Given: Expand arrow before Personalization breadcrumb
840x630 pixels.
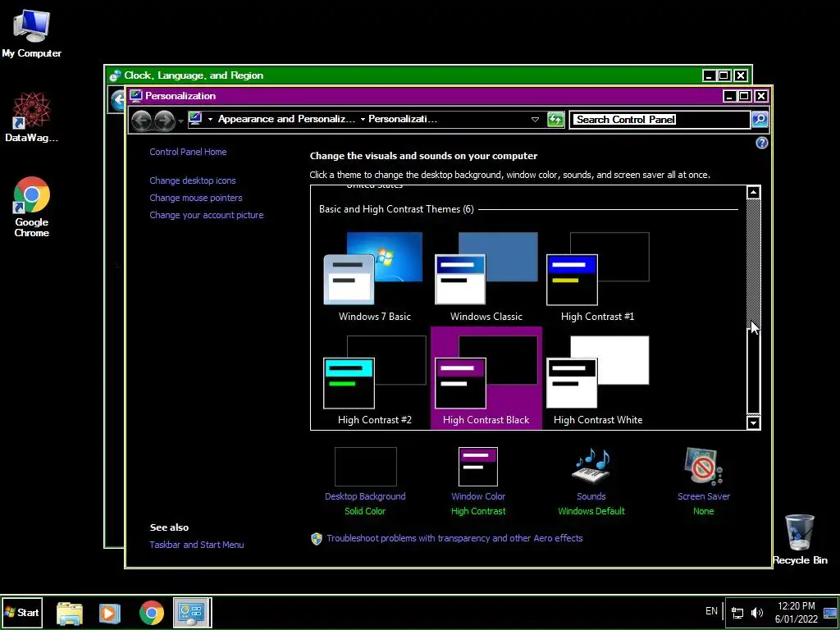Looking at the screenshot, I should (x=363, y=120).
